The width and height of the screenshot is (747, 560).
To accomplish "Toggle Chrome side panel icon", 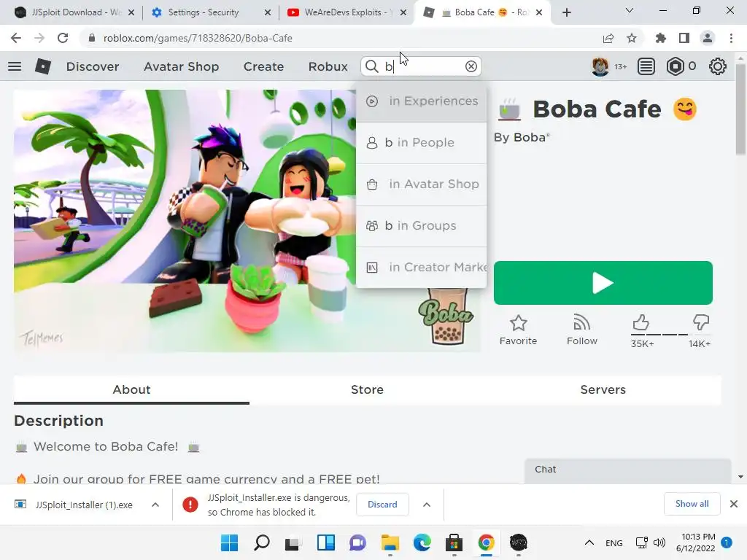I will click(x=684, y=38).
